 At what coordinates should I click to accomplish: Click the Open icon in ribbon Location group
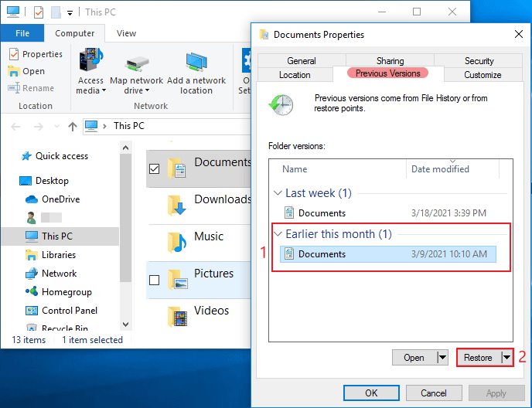(14, 71)
